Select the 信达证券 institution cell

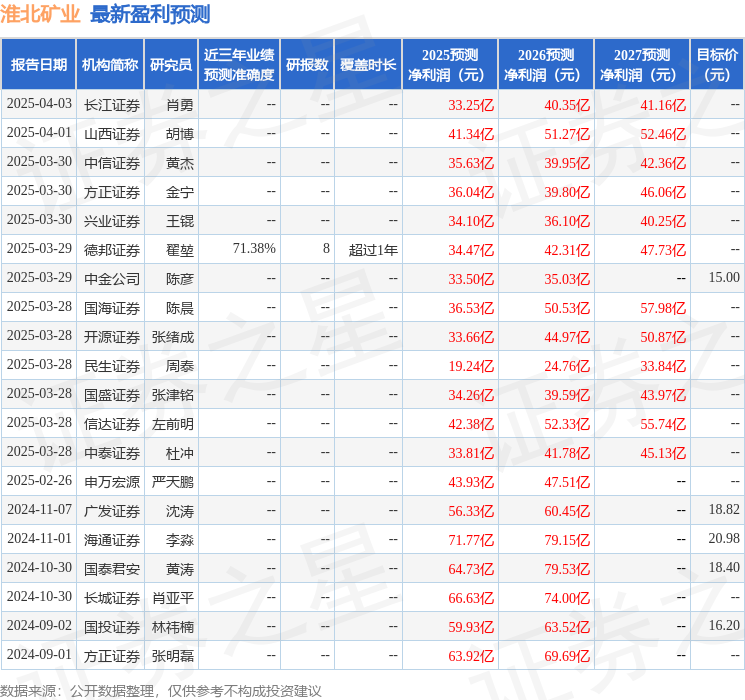112,424
